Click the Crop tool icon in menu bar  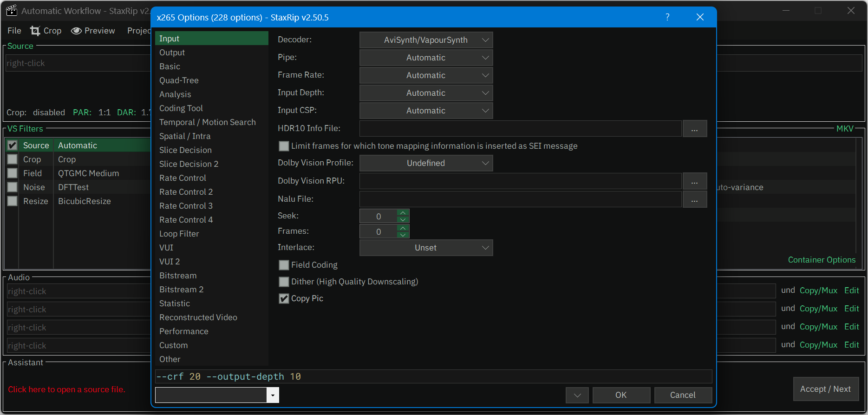point(35,31)
